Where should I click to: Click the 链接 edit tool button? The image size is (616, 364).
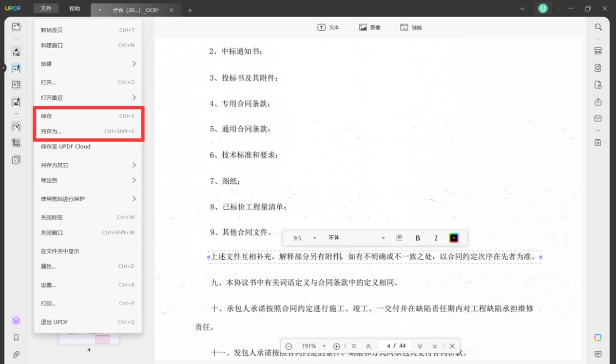(411, 27)
